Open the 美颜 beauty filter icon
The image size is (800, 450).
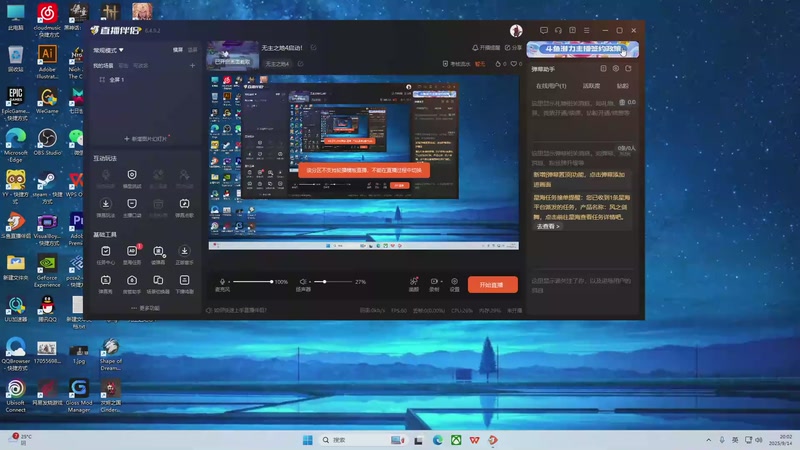(414, 281)
